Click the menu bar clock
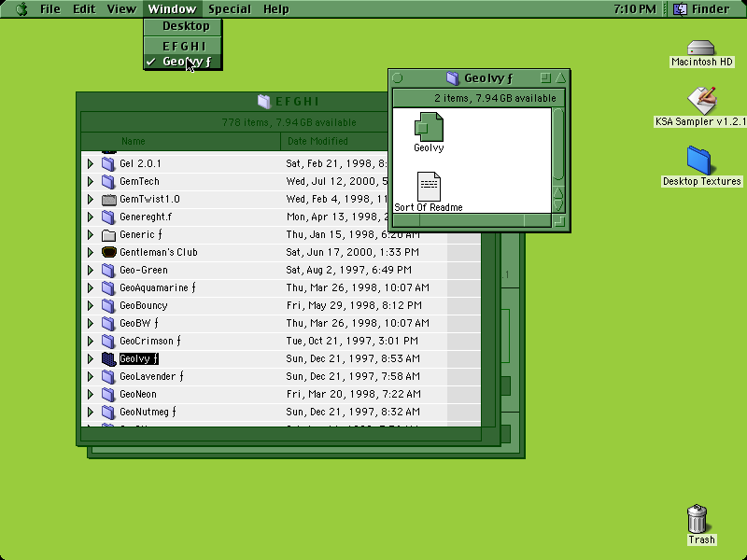 tap(635, 9)
